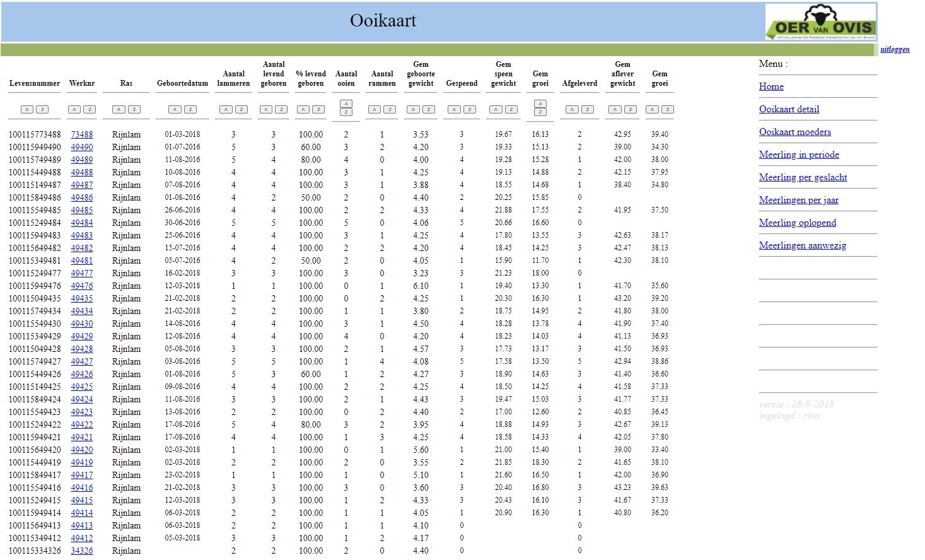The image size is (925, 560).
Task: Open werknr 49476 record link
Action: click(x=81, y=286)
